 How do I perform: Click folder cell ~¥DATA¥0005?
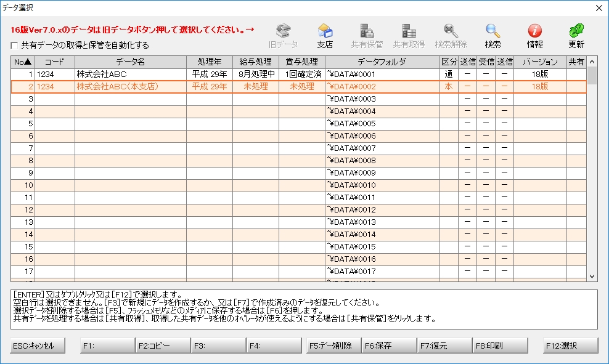[x=382, y=123]
